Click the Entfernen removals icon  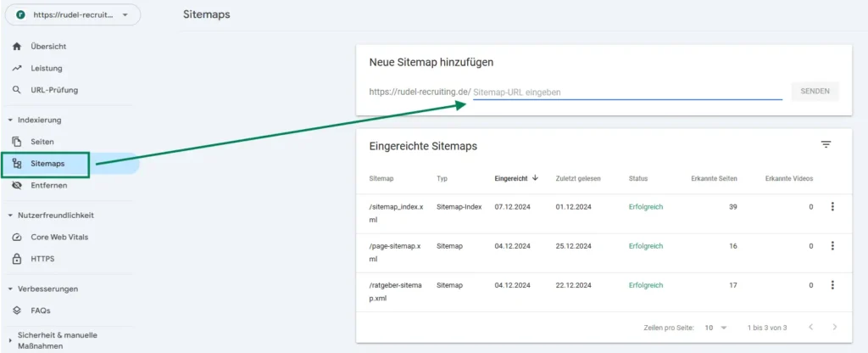pyautogui.click(x=17, y=185)
